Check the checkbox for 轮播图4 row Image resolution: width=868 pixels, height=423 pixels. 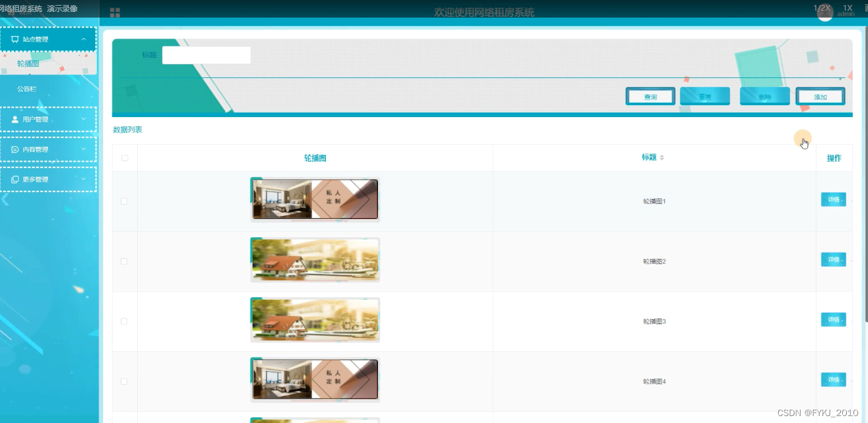[x=124, y=381]
